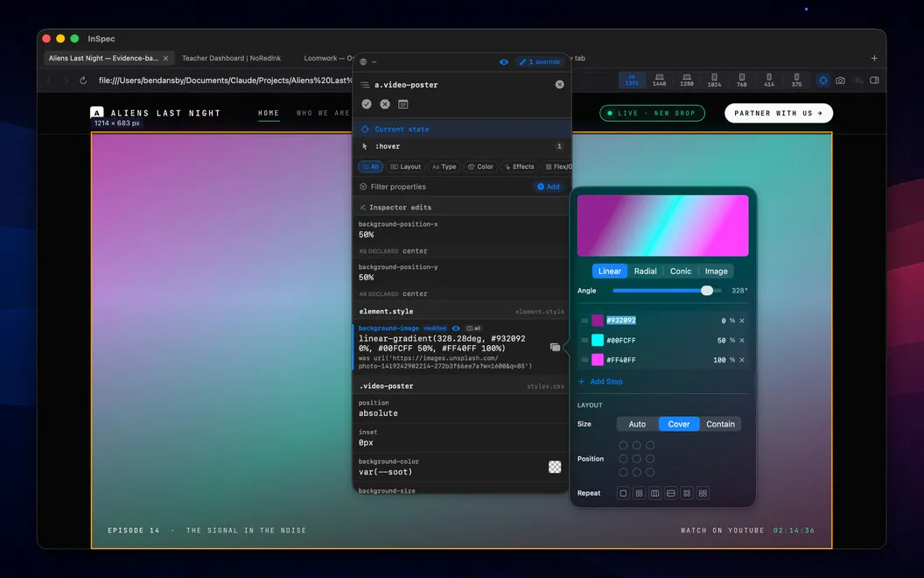Click the PARTNER WITH US button

(779, 113)
